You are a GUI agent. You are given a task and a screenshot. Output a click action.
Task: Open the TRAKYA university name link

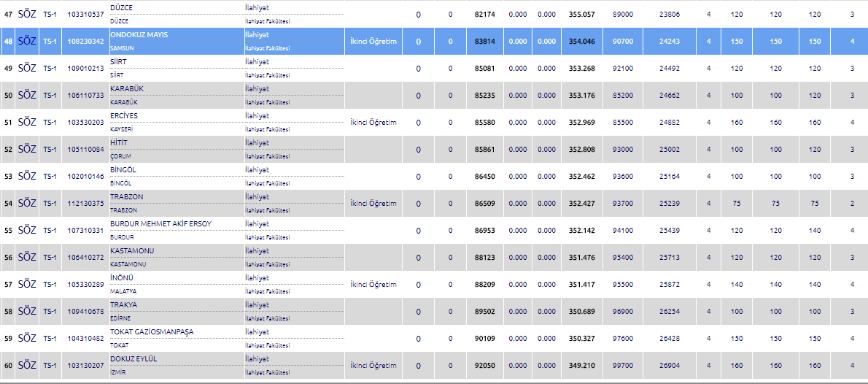123,304
